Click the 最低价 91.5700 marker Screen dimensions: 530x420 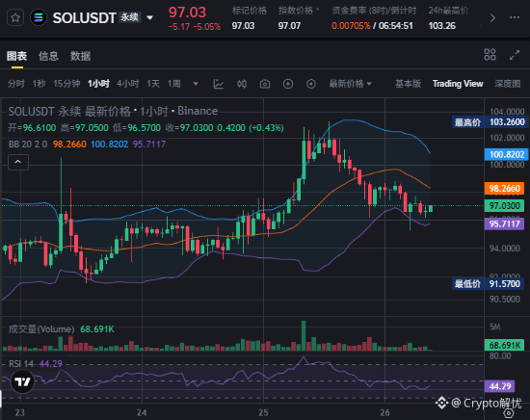tap(488, 284)
